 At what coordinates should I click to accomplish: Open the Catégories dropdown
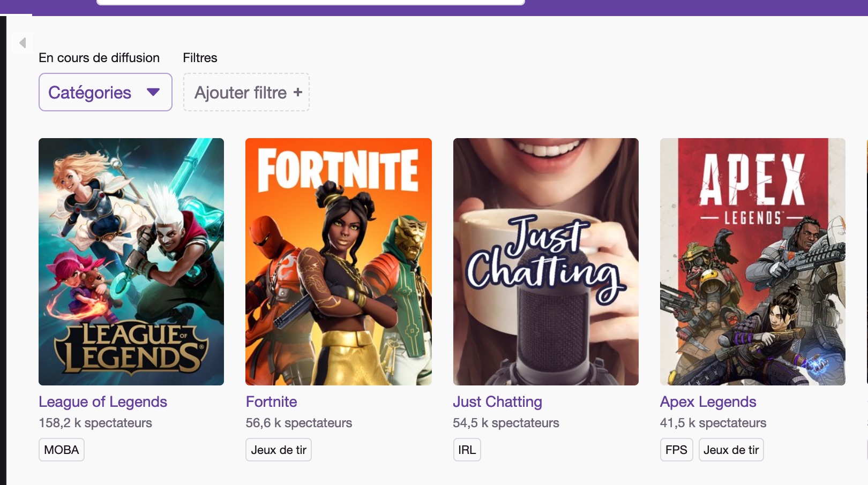coord(106,92)
